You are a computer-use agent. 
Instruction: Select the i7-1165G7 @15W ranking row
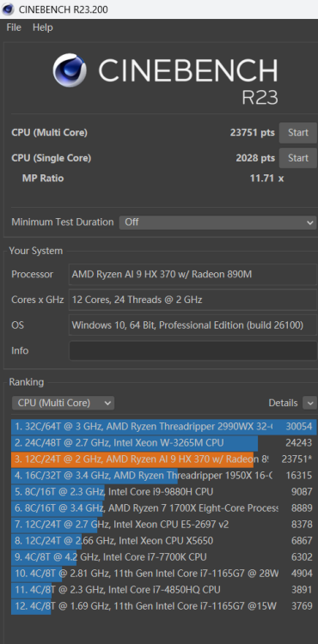coord(164,606)
